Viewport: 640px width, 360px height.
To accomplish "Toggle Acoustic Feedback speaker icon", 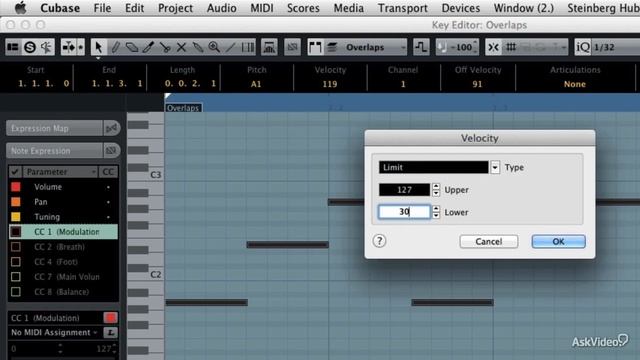I will pyautogui.click(x=46, y=47).
